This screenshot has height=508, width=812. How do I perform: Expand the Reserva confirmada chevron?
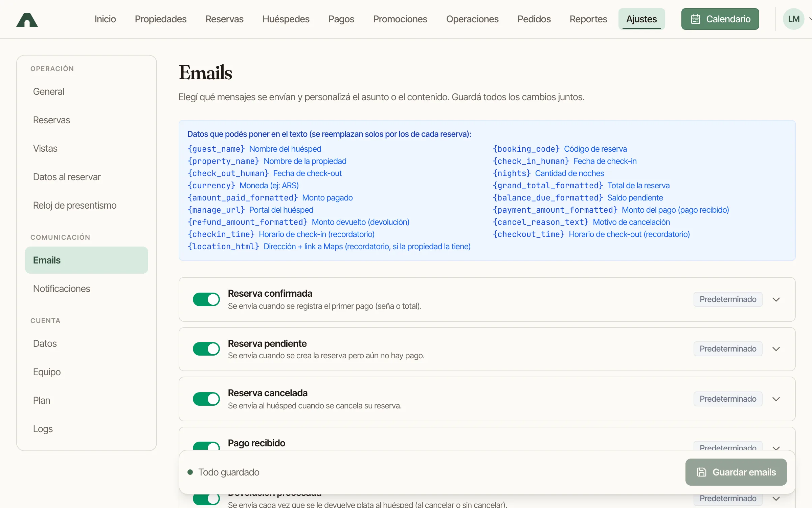[x=776, y=299]
